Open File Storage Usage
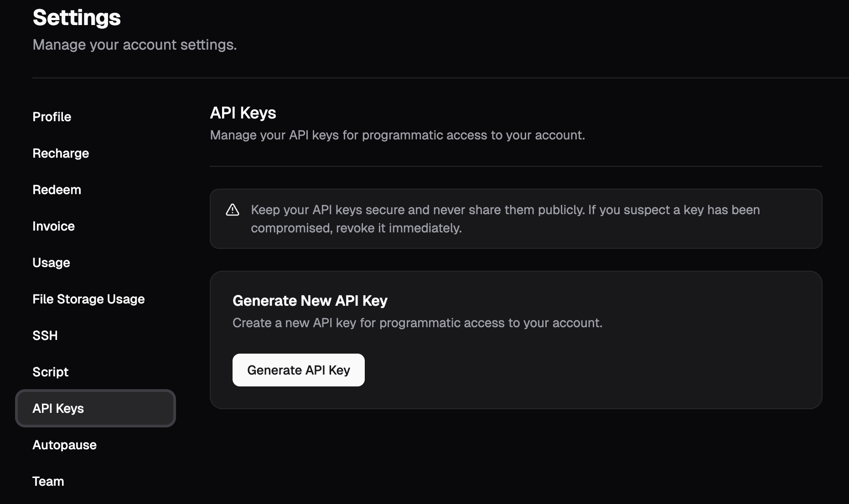Viewport: 849px width, 504px height. point(88,299)
